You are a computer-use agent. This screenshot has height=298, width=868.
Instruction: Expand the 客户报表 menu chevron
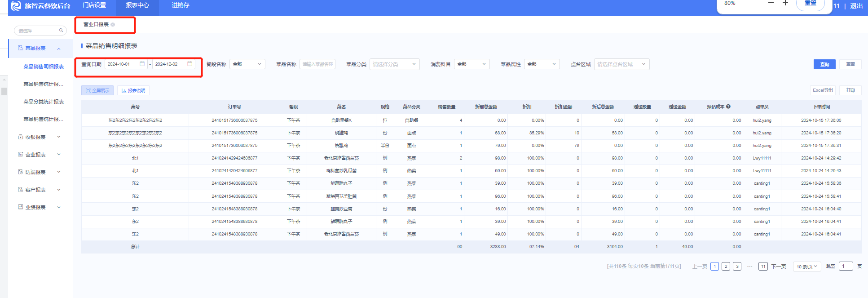59,190
